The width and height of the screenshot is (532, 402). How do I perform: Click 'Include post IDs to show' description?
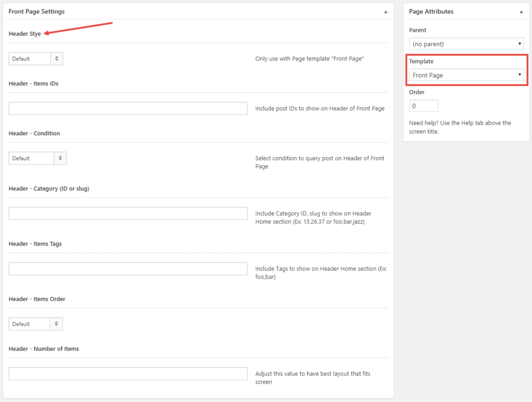[x=320, y=109]
